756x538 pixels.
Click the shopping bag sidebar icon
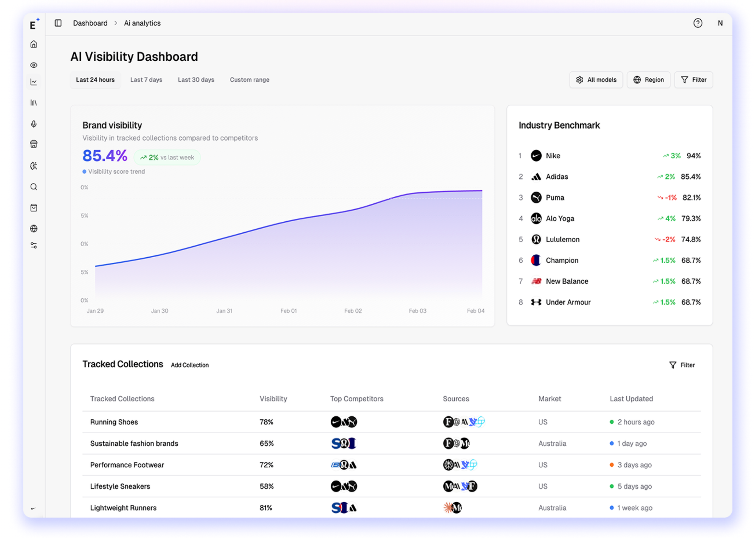click(x=34, y=208)
